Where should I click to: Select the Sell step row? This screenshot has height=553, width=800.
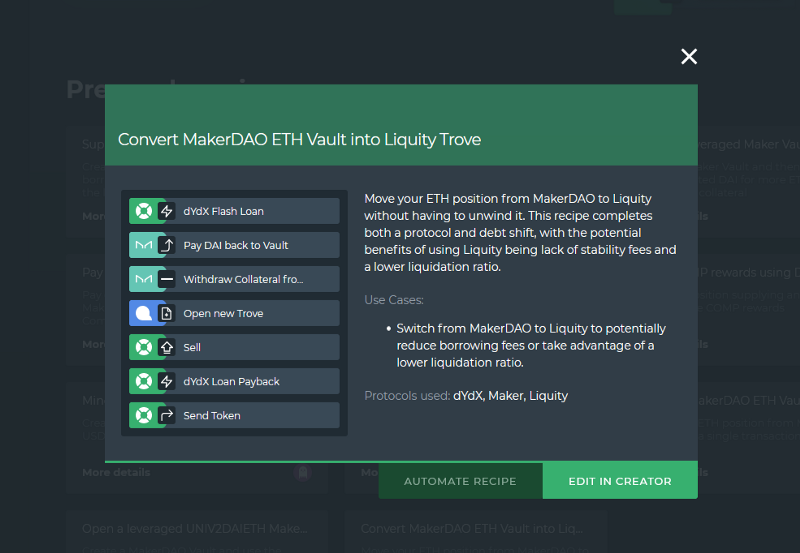click(x=234, y=347)
